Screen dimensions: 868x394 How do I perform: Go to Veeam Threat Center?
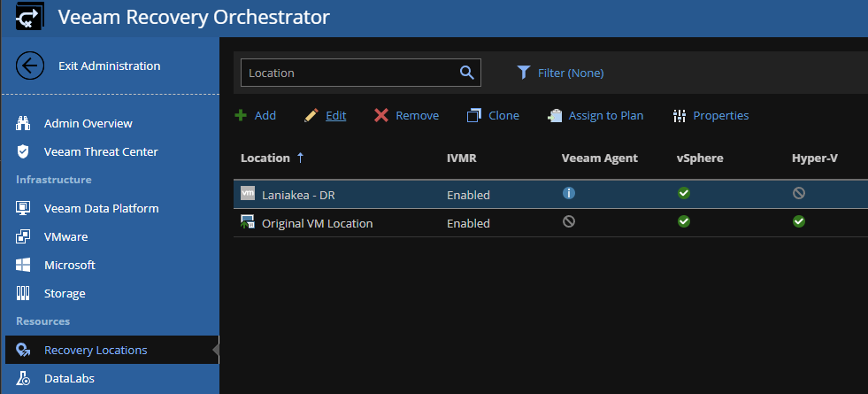pyautogui.click(x=88, y=151)
